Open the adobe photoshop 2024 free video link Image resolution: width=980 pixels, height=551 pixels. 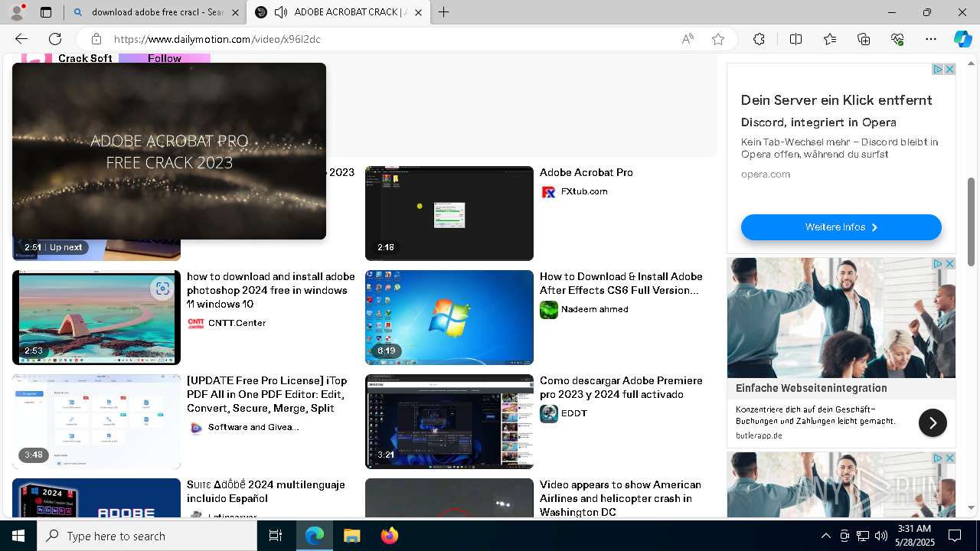click(x=271, y=290)
